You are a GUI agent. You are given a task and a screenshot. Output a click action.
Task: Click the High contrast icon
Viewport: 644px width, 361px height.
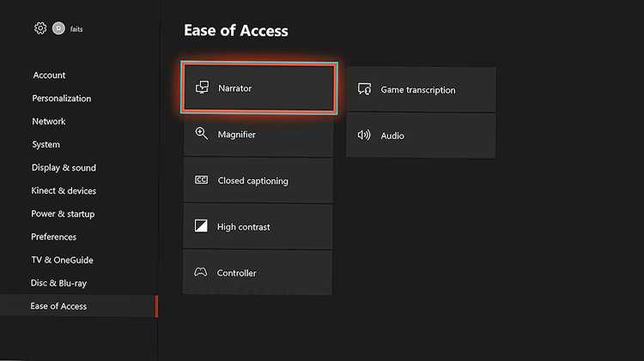pyautogui.click(x=202, y=226)
